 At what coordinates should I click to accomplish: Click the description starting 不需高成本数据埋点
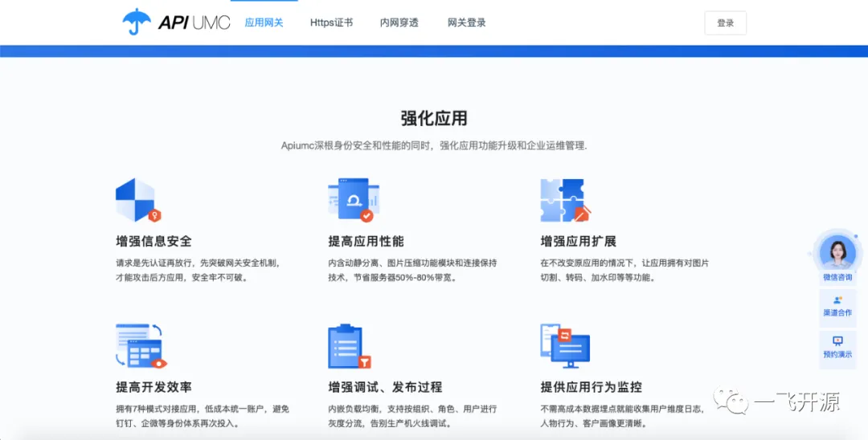click(x=623, y=416)
